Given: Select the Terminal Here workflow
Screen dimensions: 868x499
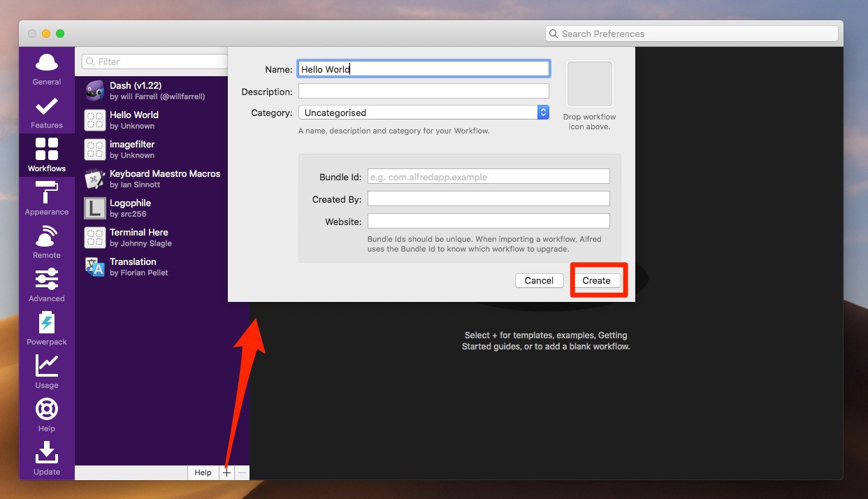Looking at the screenshot, I should pyautogui.click(x=152, y=238).
